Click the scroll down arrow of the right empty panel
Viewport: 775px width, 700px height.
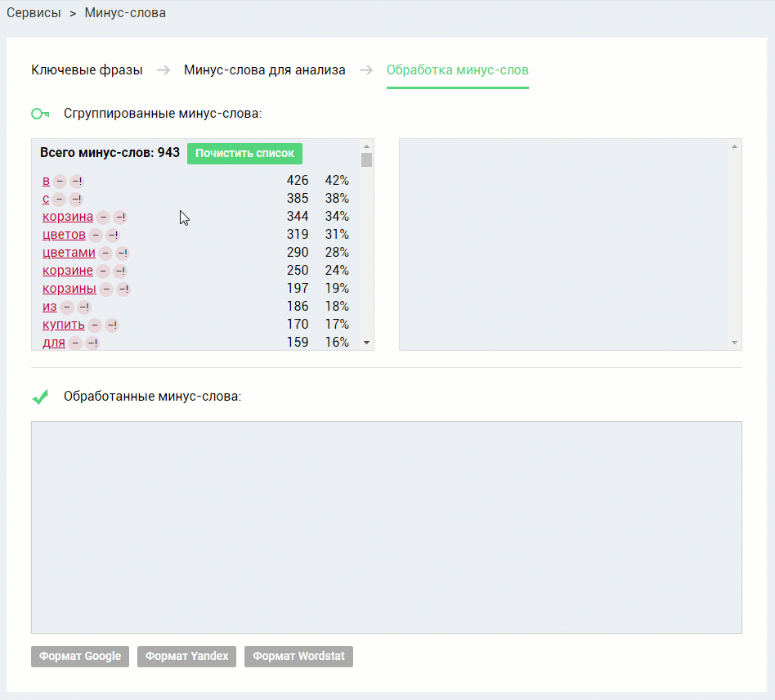[x=734, y=343]
